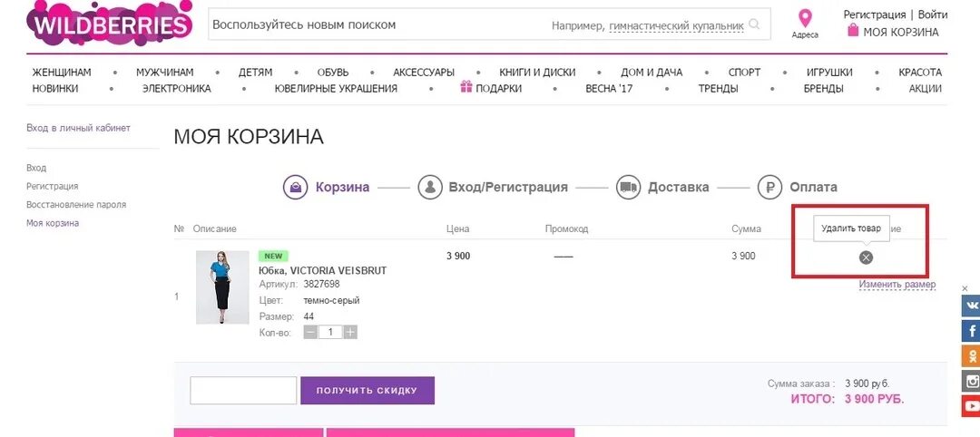Viewport: 980px width, 437px height.
Task: Open the АКСЕССУАРЫ category
Action: [x=424, y=73]
